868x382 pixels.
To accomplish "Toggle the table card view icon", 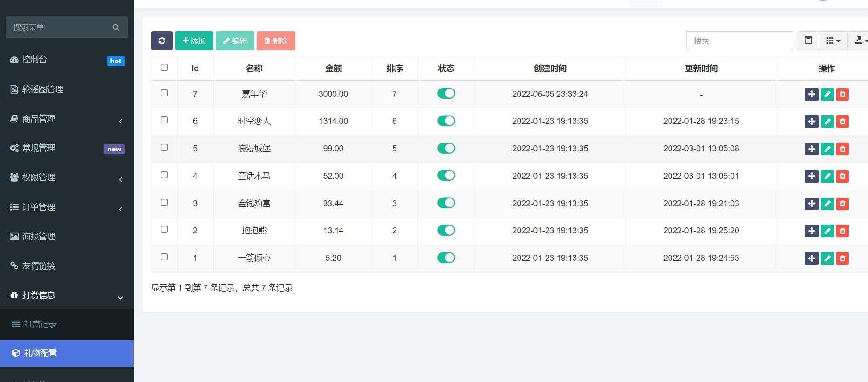I will [x=808, y=41].
